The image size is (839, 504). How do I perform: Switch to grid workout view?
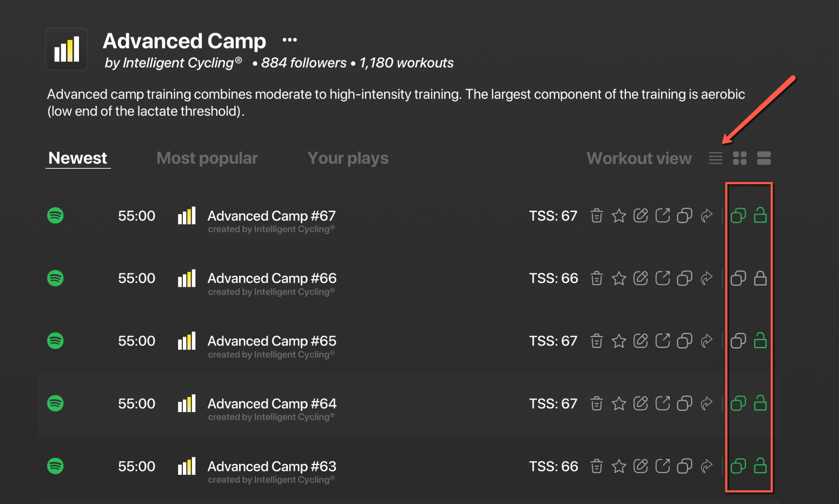click(x=740, y=158)
